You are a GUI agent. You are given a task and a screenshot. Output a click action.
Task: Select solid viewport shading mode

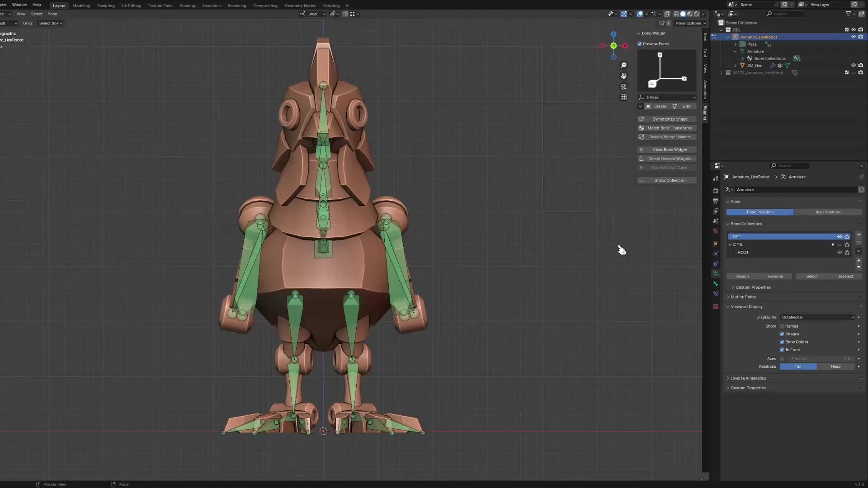click(683, 14)
